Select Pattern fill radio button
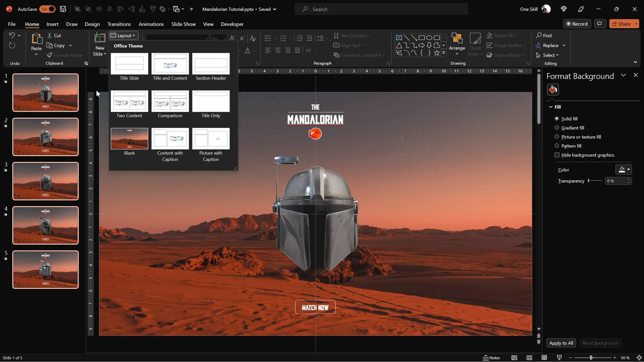The height and width of the screenshot is (362, 644). pyautogui.click(x=557, y=145)
